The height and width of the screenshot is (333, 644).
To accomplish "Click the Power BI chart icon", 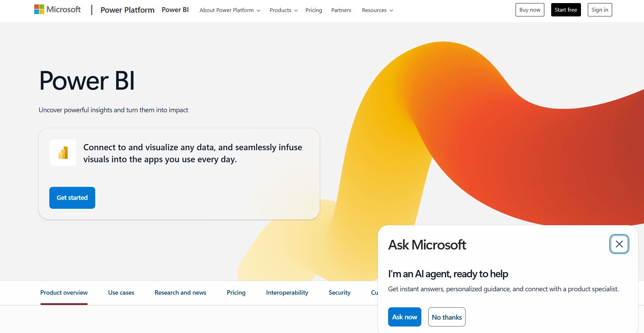I will (63, 153).
